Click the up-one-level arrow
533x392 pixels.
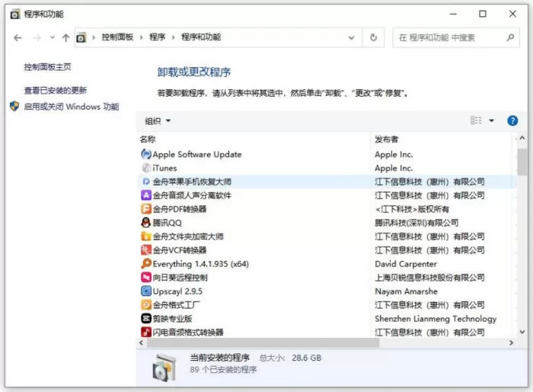pos(66,38)
